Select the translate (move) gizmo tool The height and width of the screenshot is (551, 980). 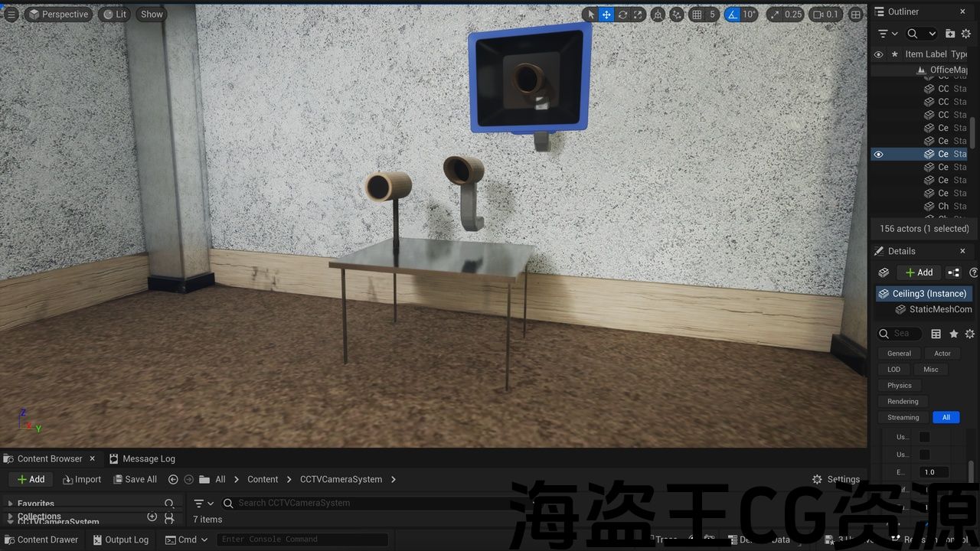pos(606,15)
